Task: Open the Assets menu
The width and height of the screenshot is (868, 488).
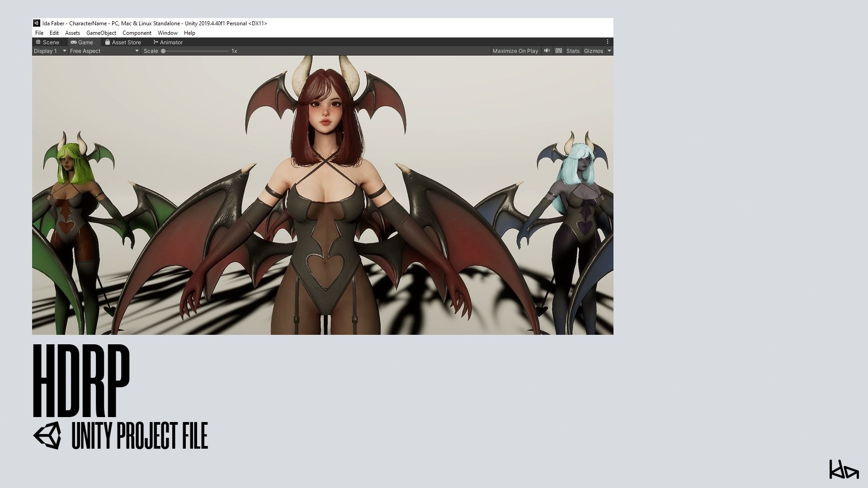Action: click(x=72, y=33)
